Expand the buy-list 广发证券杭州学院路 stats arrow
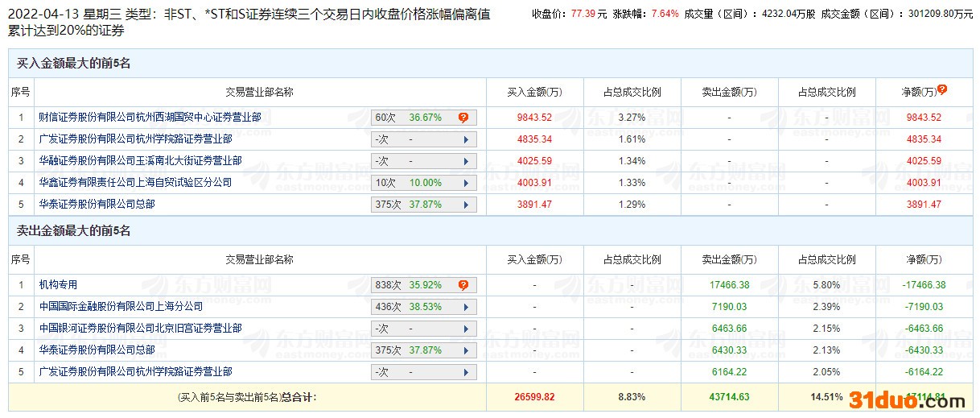The width and height of the screenshot is (980, 418). tap(466, 139)
